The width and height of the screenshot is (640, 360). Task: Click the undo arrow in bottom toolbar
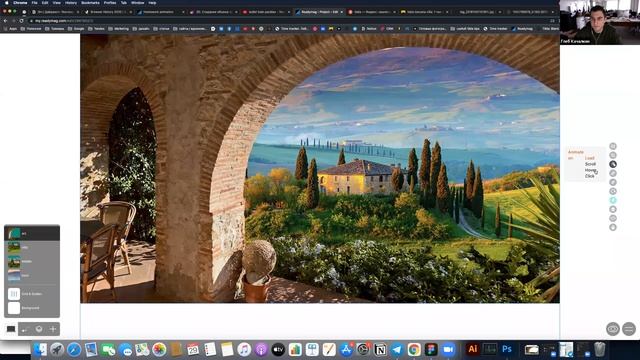(25, 329)
